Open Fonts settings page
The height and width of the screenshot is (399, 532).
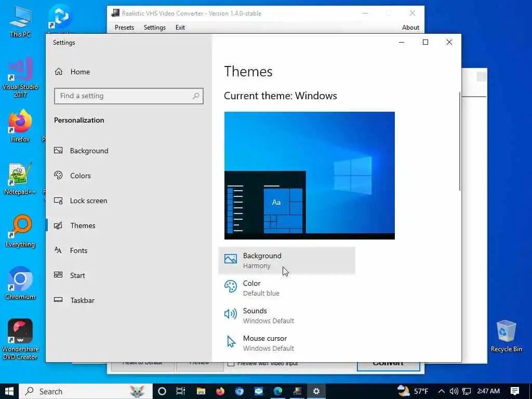[x=71, y=250]
